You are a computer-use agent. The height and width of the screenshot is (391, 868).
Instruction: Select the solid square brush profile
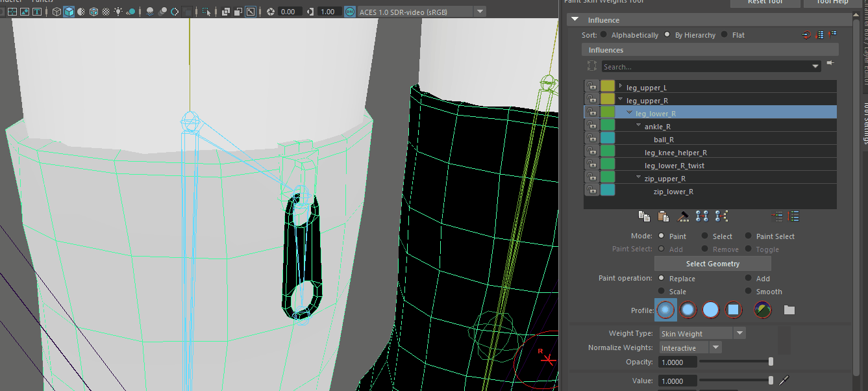click(733, 310)
